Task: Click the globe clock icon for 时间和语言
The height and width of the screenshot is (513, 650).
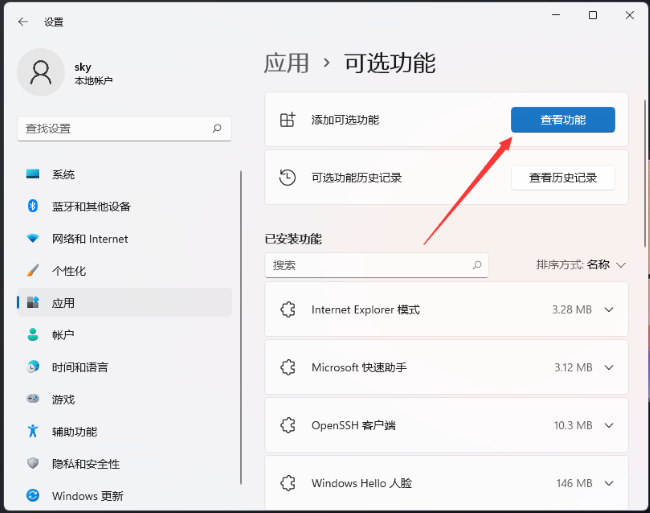Action: (33, 367)
